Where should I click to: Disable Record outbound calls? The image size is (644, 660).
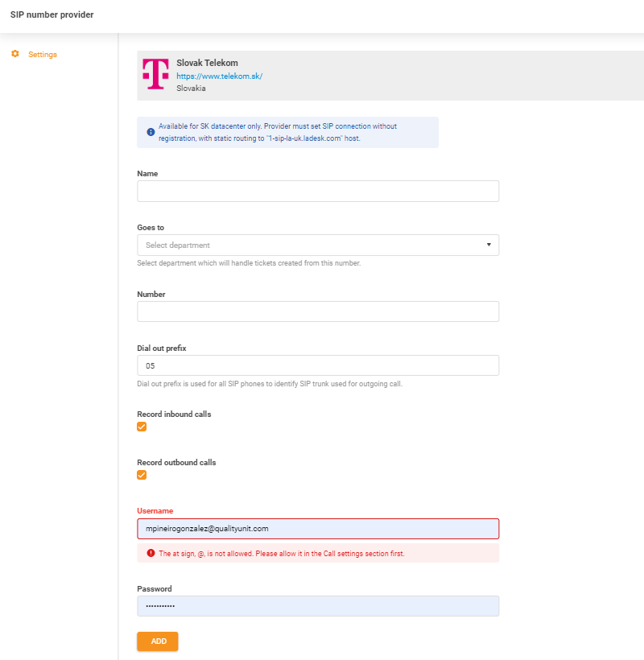coord(142,475)
